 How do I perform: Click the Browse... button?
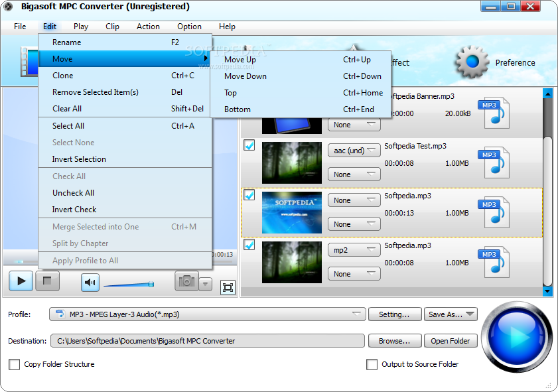[395, 341]
